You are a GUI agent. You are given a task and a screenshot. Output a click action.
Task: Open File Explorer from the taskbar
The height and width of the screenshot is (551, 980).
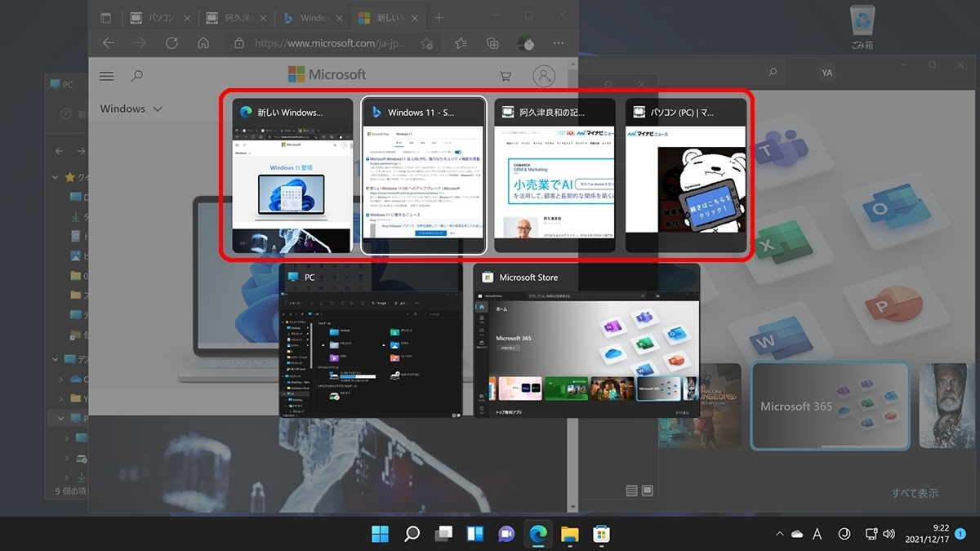570,534
